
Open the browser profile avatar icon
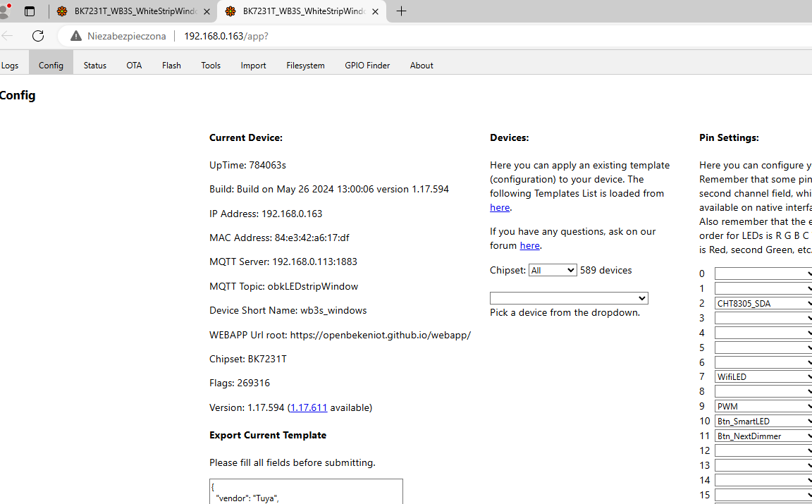(x=5, y=11)
